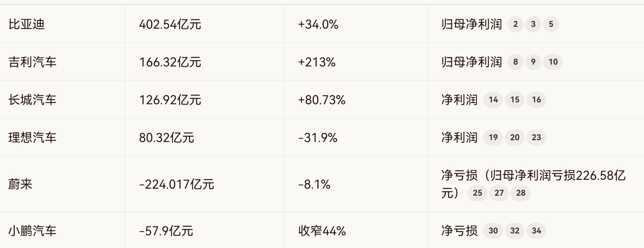The height and width of the screenshot is (248, 644).
Task: Open reference badge 32
Action: pyautogui.click(x=515, y=231)
